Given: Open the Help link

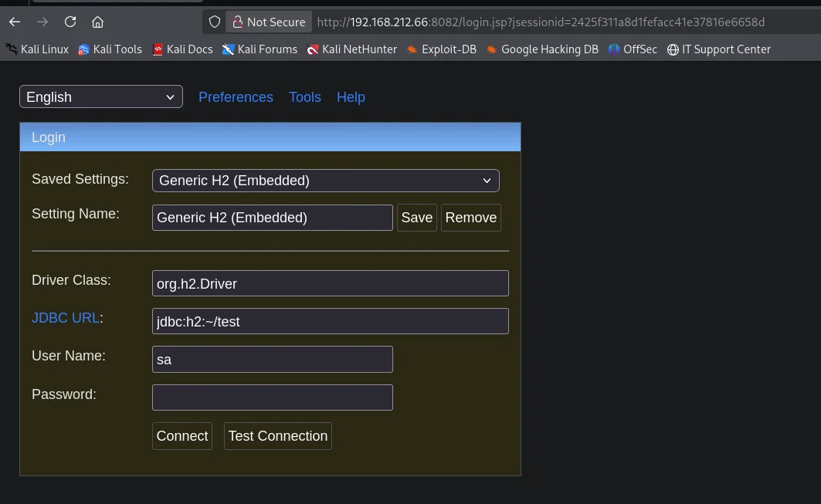Looking at the screenshot, I should pos(351,97).
